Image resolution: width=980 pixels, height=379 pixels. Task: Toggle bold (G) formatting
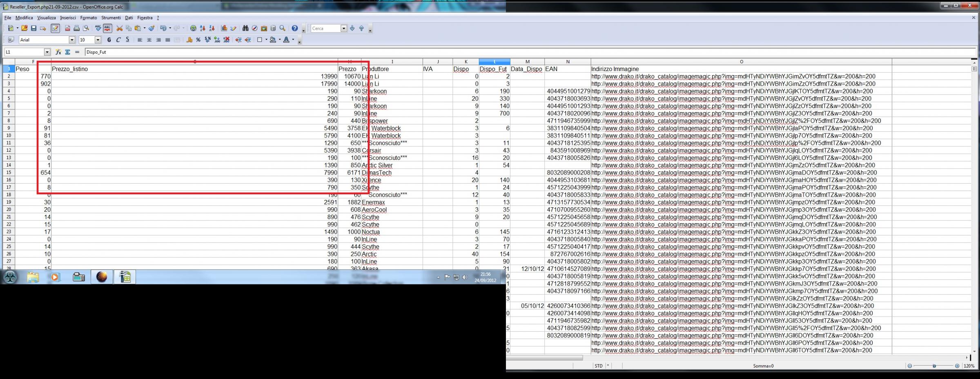tap(109, 40)
